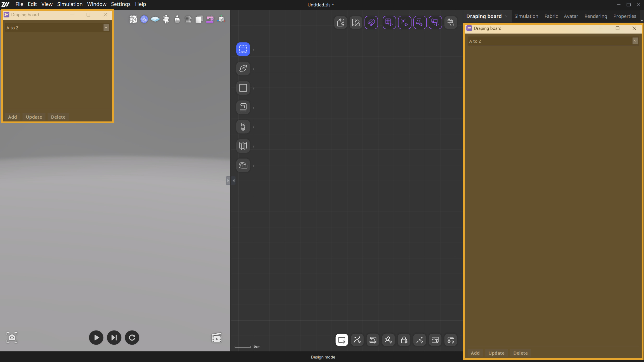
Task: Expand chevron next to rectangle pattern tool
Action: tap(253, 88)
